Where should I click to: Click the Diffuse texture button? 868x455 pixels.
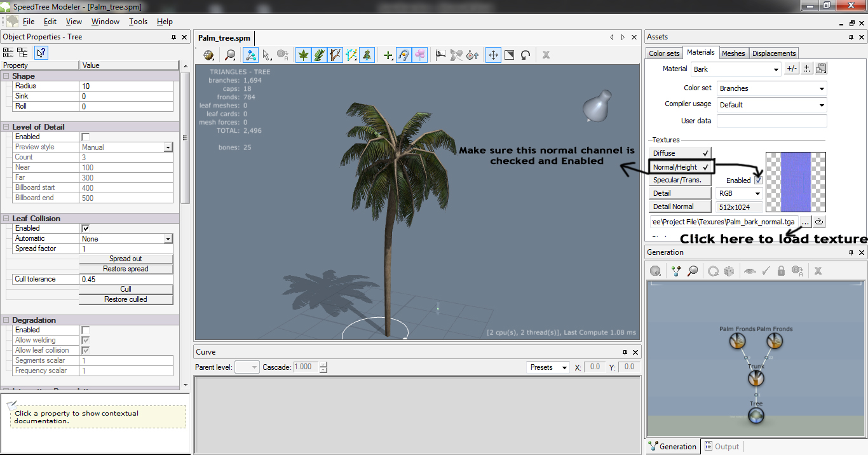(681, 153)
